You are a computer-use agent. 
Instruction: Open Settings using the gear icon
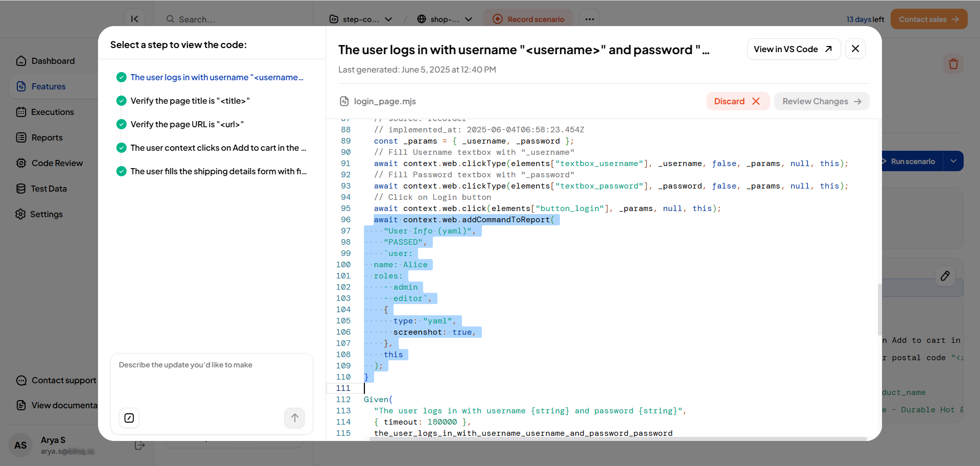point(21,214)
